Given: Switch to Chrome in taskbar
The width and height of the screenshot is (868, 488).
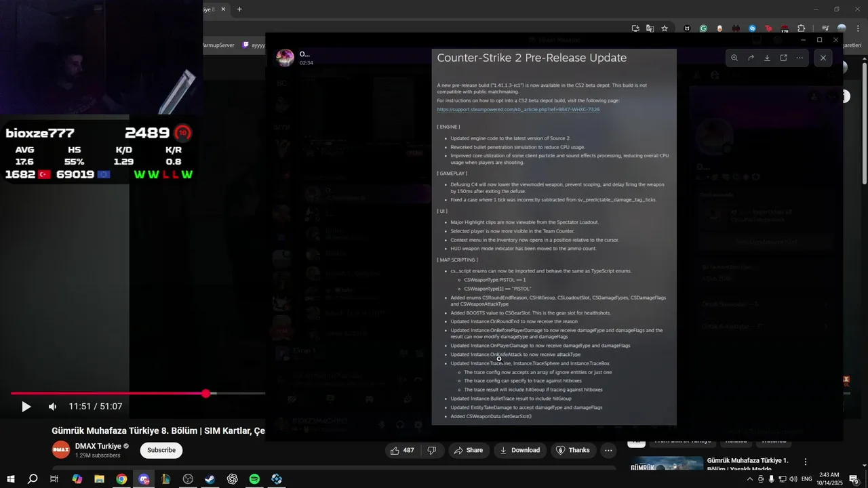Looking at the screenshot, I should (x=121, y=479).
